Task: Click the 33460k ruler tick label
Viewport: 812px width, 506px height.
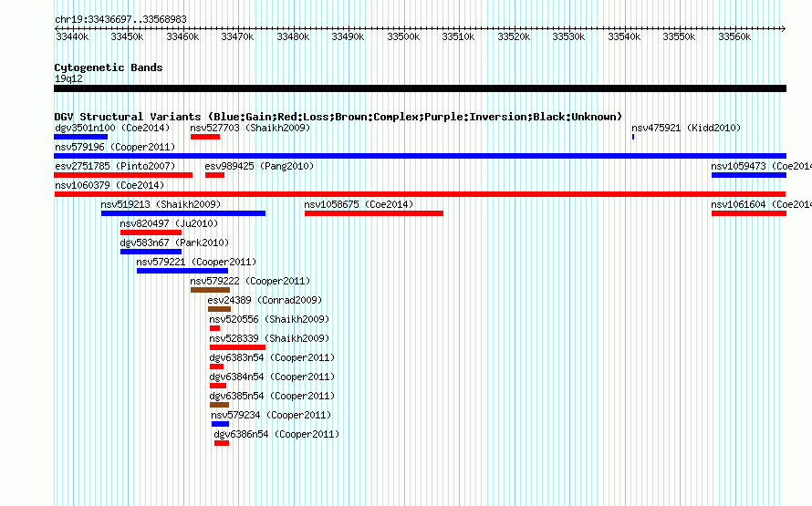Action: pyautogui.click(x=182, y=36)
